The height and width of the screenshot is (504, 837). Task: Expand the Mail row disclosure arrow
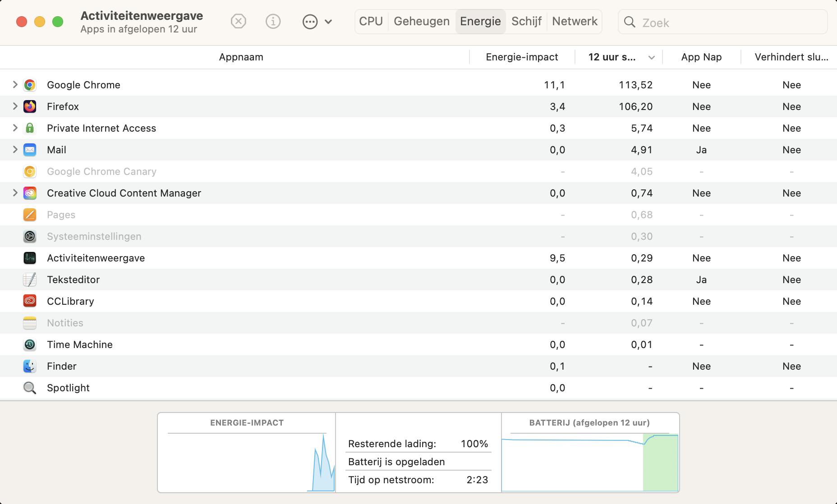coord(15,150)
